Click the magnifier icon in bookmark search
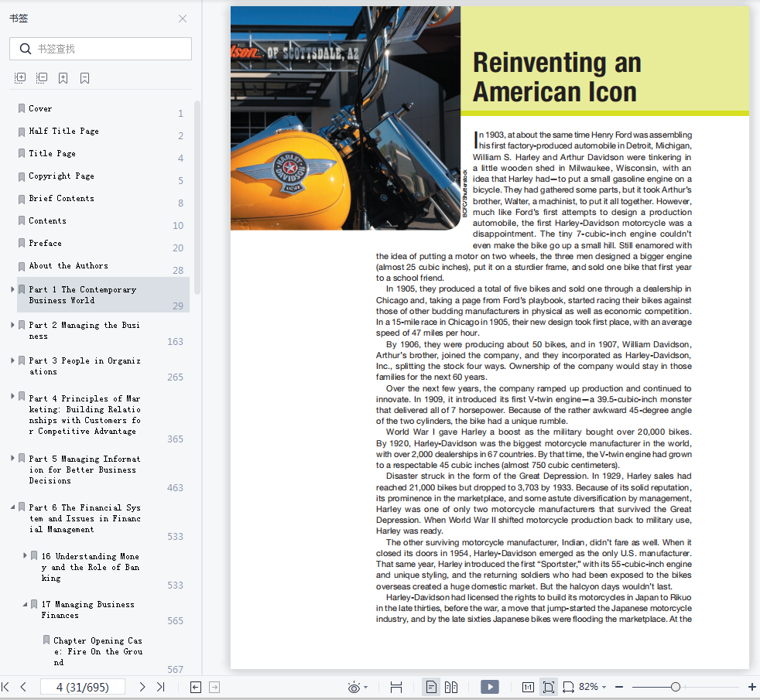 pyautogui.click(x=26, y=49)
